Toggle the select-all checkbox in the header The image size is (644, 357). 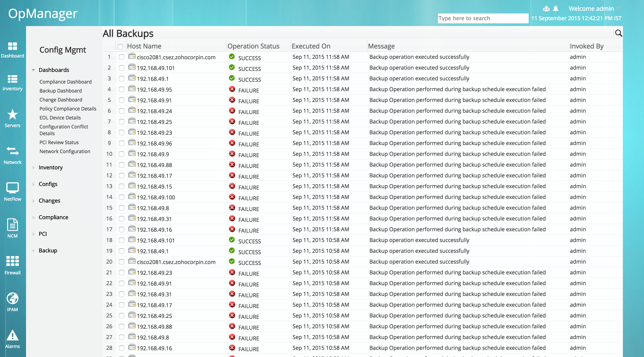click(x=120, y=46)
